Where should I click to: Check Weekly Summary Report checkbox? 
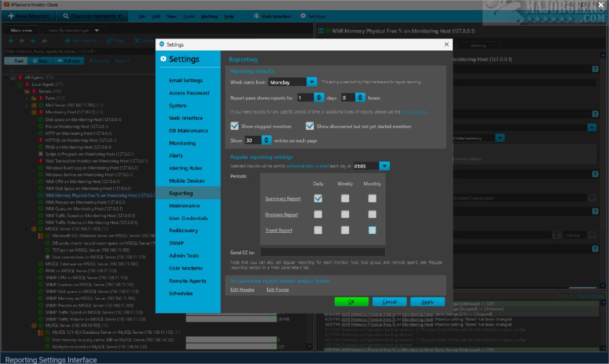click(345, 198)
